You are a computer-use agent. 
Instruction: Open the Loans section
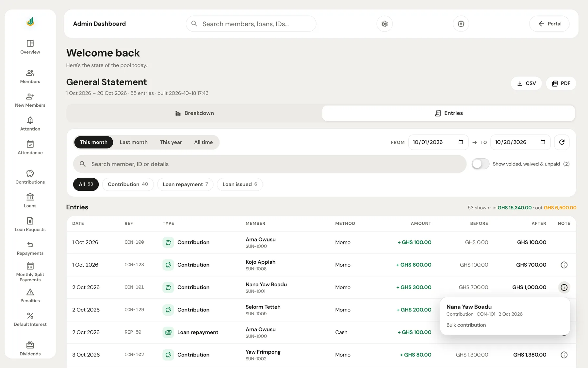coord(30,201)
